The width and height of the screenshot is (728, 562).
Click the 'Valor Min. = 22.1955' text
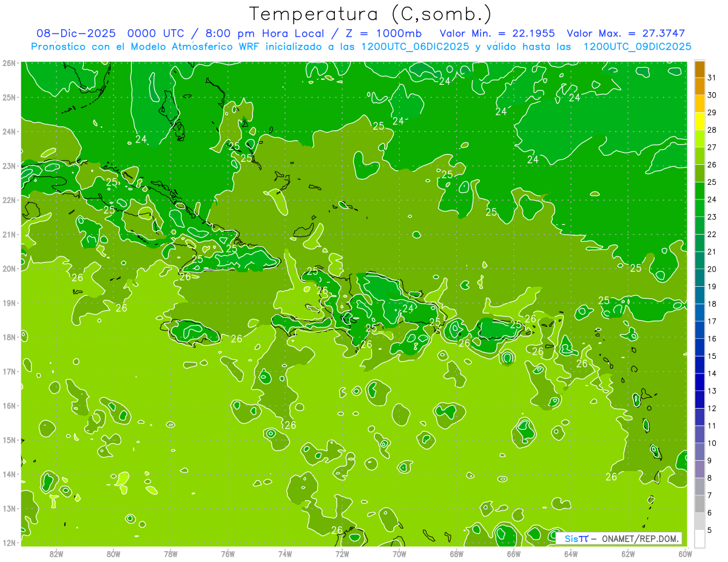pos(497,33)
